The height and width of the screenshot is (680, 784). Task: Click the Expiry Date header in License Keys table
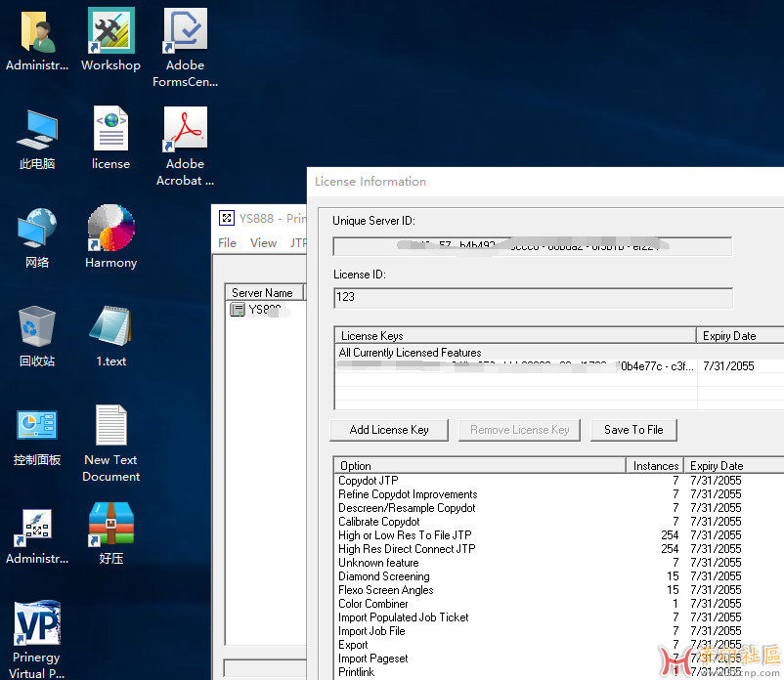coord(740,336)
